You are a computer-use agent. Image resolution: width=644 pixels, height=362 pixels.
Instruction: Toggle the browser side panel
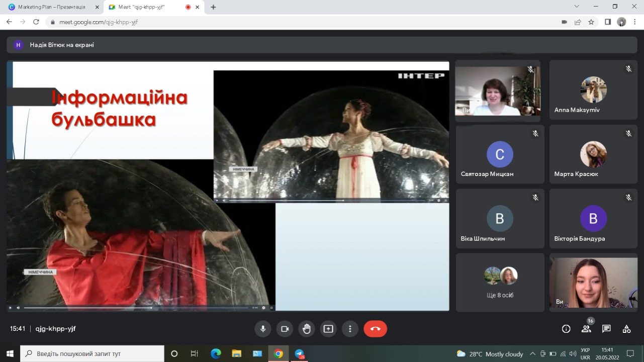(x=607, y=22)
